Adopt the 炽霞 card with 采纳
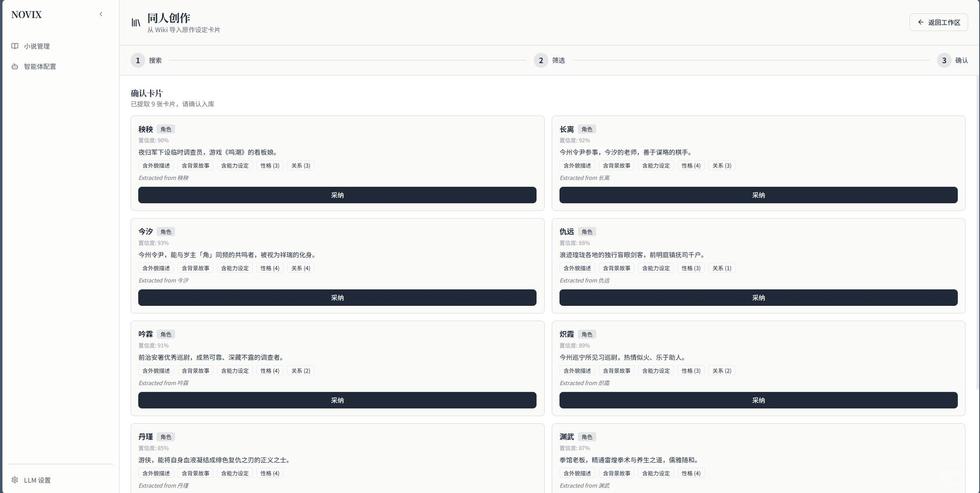The height and width of the screenshot is (493, 980). [x=759, y=400]
